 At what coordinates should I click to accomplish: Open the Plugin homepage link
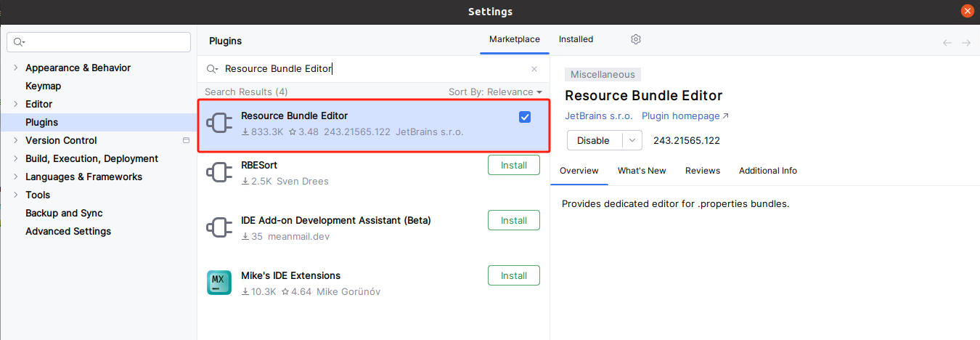point(685,116)
